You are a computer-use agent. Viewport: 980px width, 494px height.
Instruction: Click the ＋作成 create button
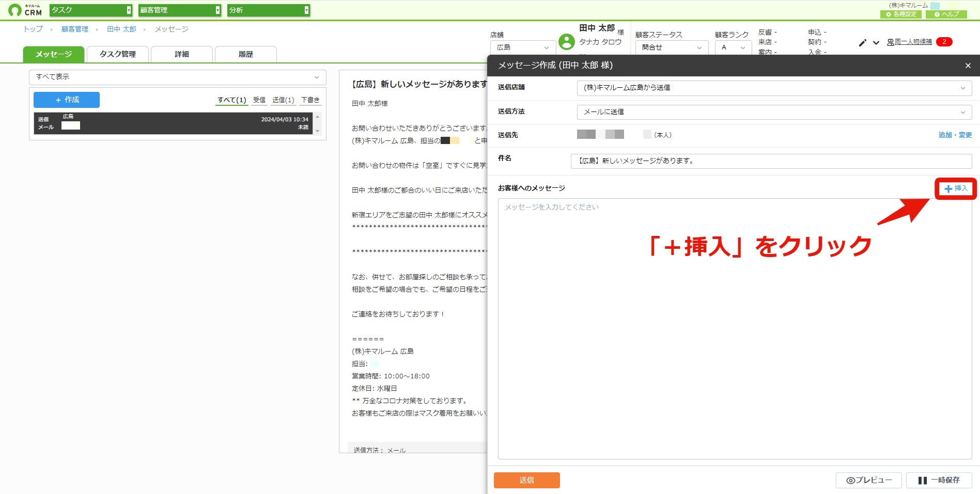click(x=67, y=100)
